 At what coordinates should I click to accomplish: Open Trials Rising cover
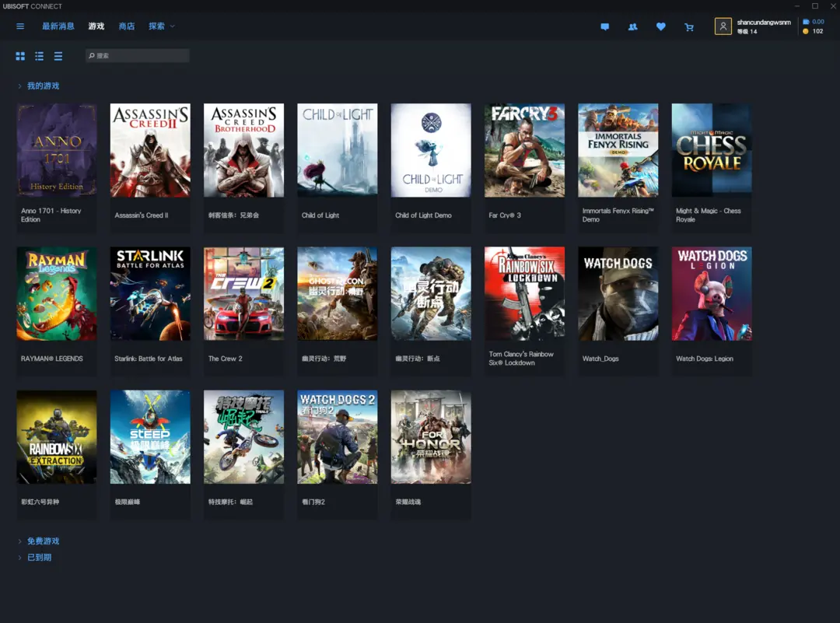243,437
